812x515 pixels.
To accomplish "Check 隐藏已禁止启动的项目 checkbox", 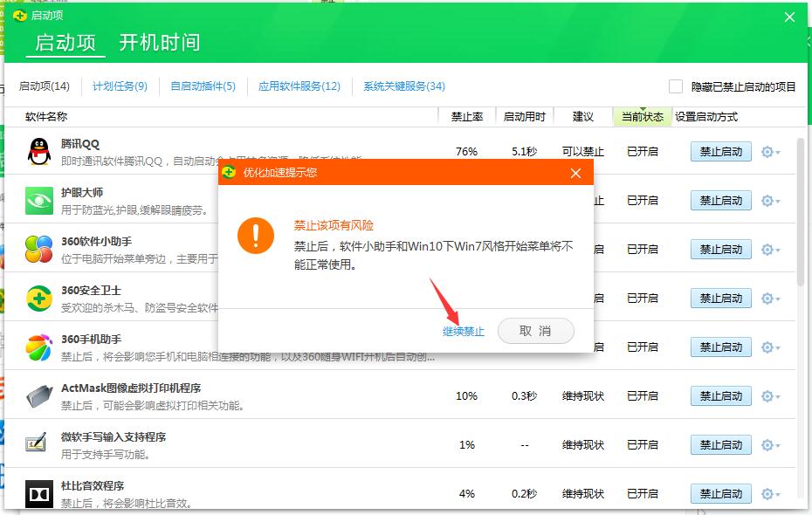I will (x=675, y=86).
